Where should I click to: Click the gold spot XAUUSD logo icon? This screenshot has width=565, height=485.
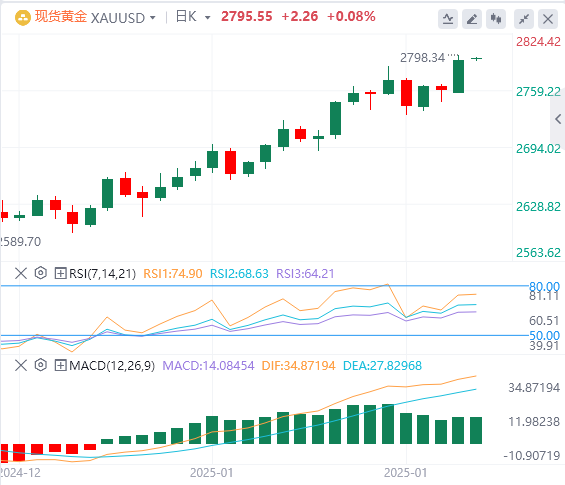coord(23,18)
